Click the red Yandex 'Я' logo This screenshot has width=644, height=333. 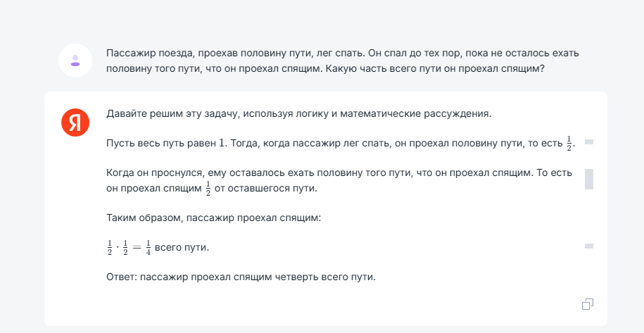coord(75,122)
